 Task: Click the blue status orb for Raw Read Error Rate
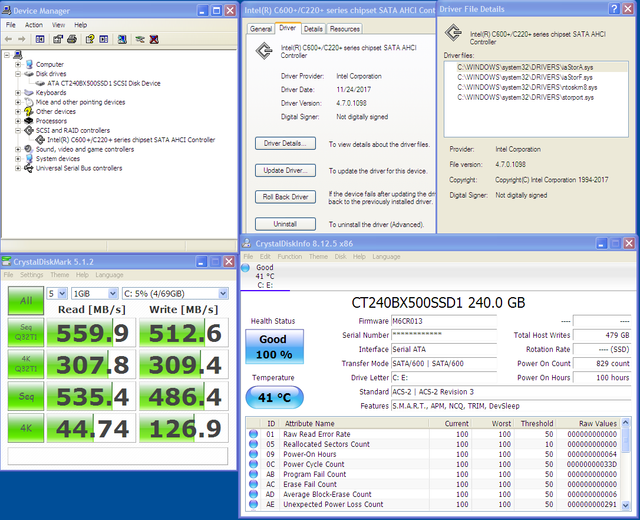(x=253, y=434)
